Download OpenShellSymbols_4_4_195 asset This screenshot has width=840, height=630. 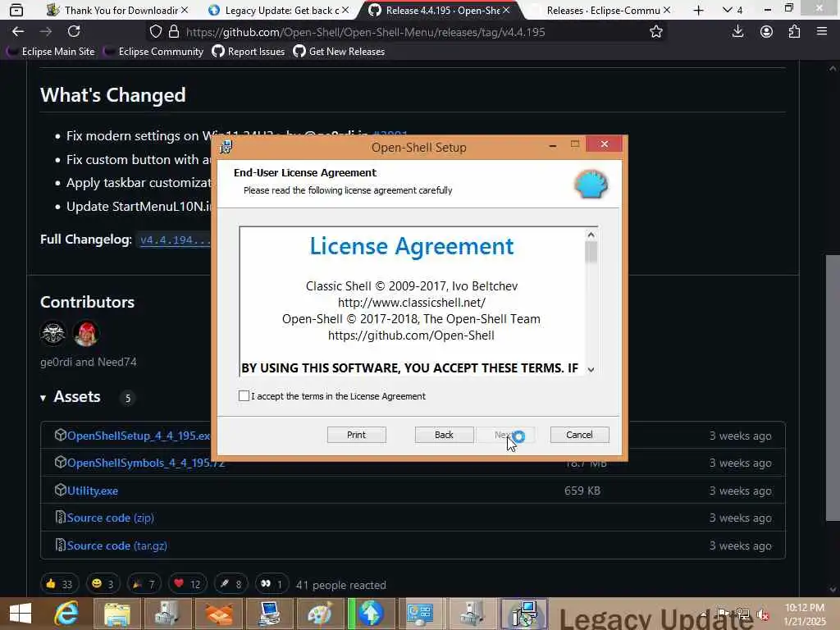click(145, 463)
